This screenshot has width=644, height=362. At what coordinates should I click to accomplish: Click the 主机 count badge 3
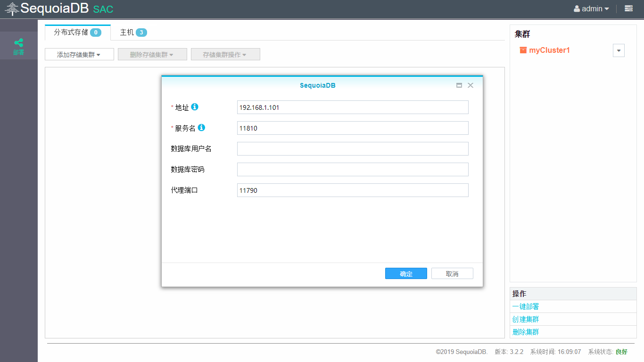coord(141,33)
